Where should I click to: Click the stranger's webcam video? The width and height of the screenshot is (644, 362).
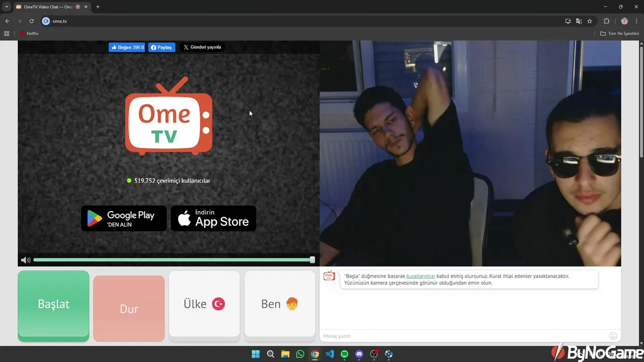470,153
